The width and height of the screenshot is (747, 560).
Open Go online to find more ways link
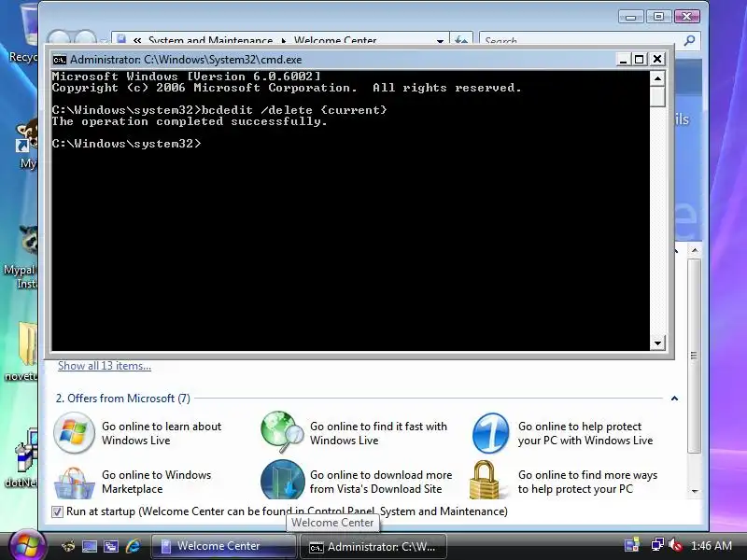(x=587, y=482)
